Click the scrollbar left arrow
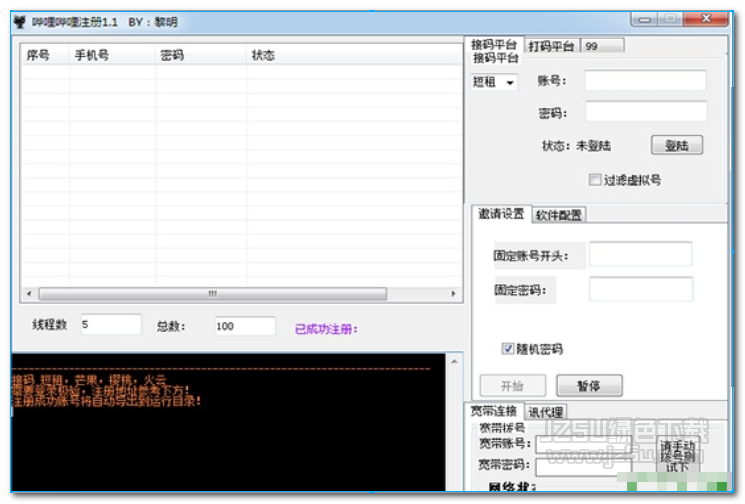 click(29, 294)
